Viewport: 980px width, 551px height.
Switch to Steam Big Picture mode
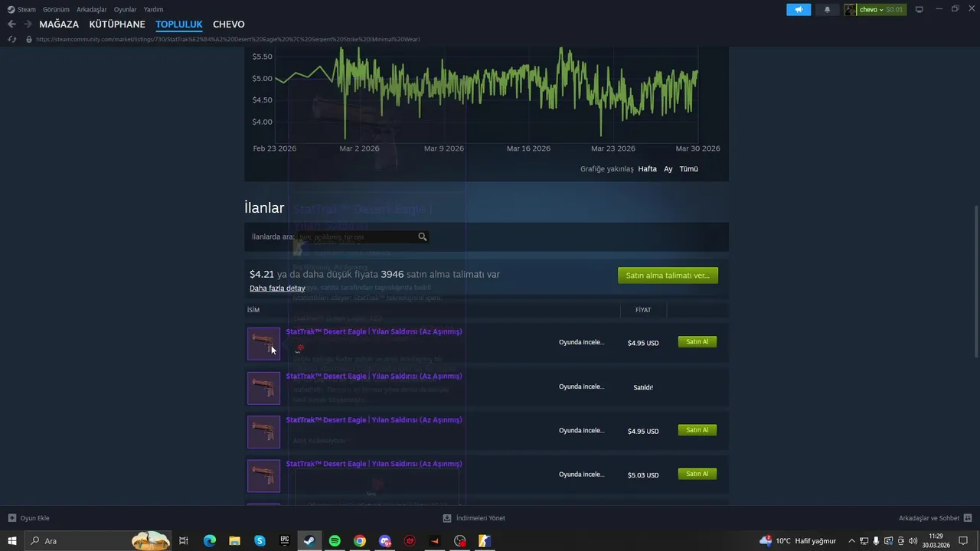tap(920, 9)
